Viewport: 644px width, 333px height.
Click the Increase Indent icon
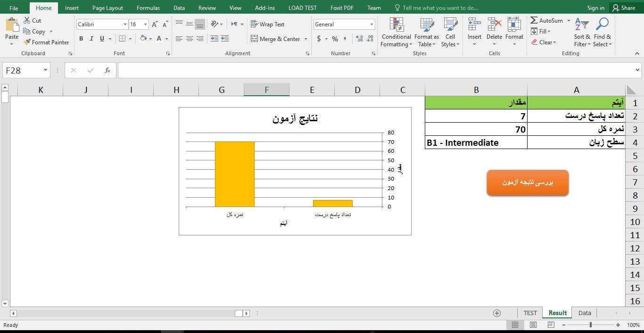(225, 39)
